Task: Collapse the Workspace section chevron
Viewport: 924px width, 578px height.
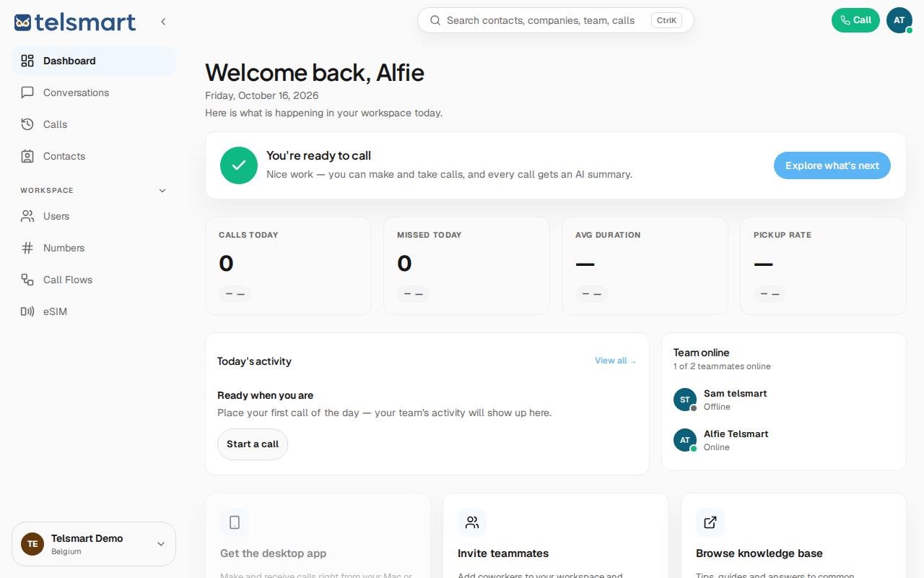Action: 162,191
